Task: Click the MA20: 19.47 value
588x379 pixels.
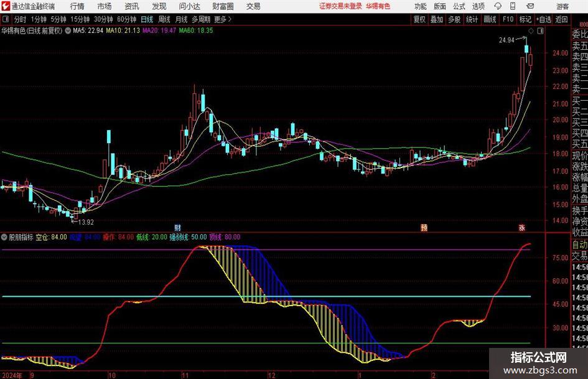Action: 159,30
